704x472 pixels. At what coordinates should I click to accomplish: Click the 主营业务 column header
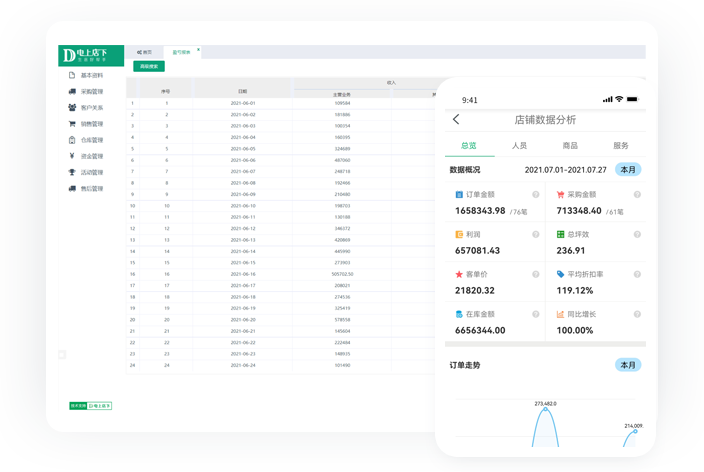(342, 94)
